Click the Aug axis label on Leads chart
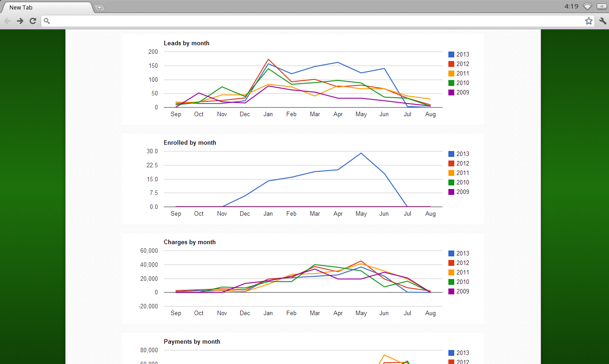Viewport: 609px width, 364px height. pyautogui.click(x=430, y=114)
